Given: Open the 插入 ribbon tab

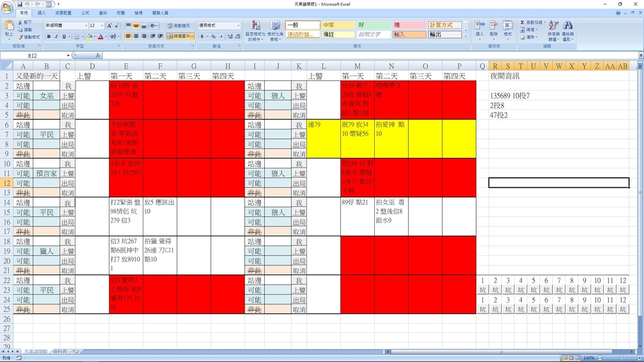Looking at the screenshot, I should (x=42, y=13).
